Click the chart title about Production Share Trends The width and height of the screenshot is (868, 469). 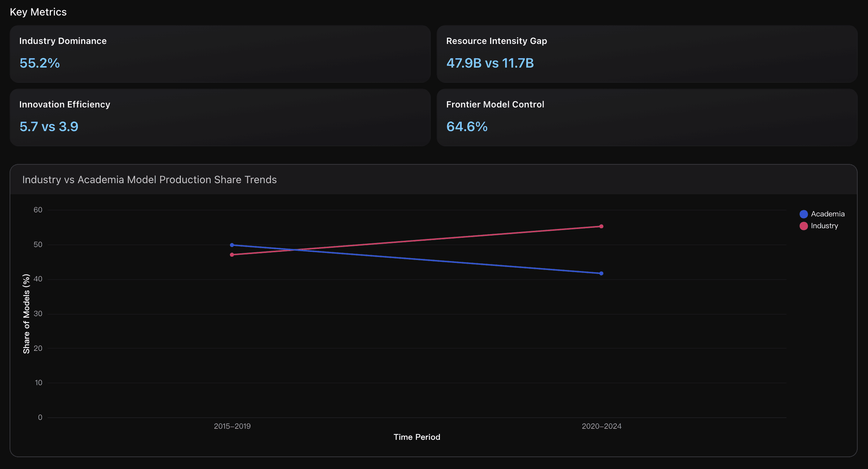click(149, 179)
